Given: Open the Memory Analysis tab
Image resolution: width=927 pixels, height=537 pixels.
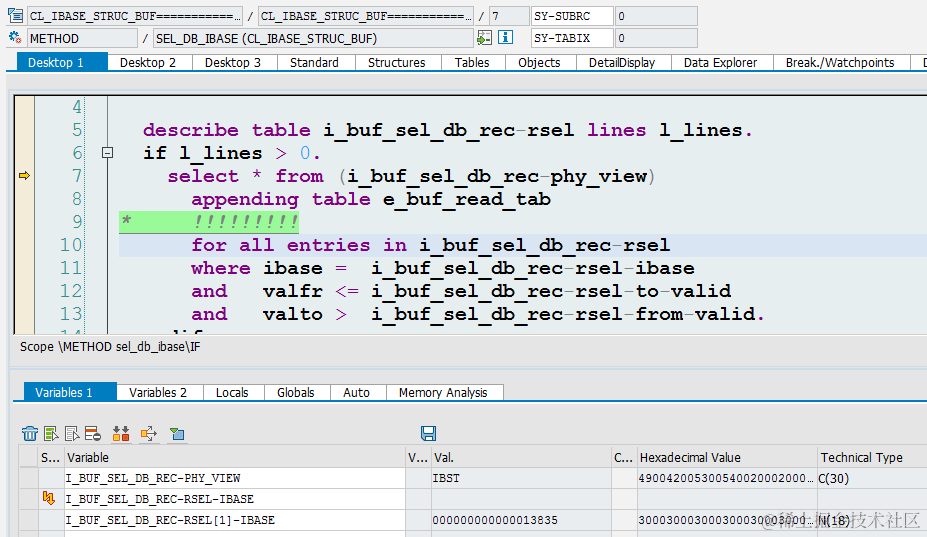Looking at the screenshot, I should [443, 393].
